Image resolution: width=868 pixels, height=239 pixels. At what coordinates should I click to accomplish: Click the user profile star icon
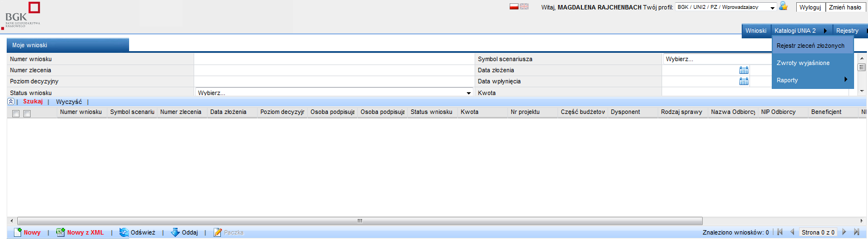coord(783,6)
